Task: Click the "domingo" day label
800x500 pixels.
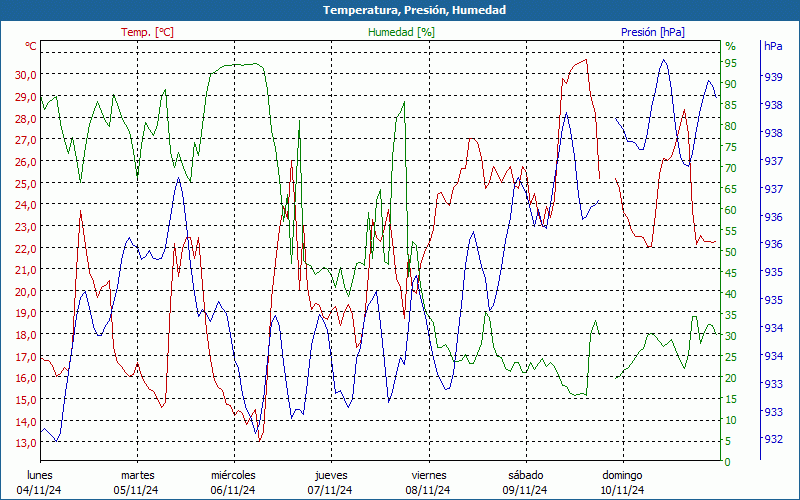Action: tap(622, 475)
